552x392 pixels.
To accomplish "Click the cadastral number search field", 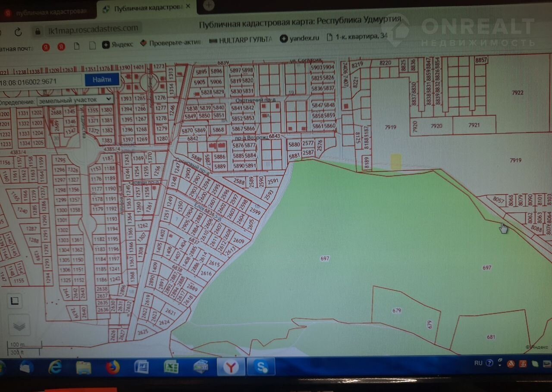I will tap(41, 81).
